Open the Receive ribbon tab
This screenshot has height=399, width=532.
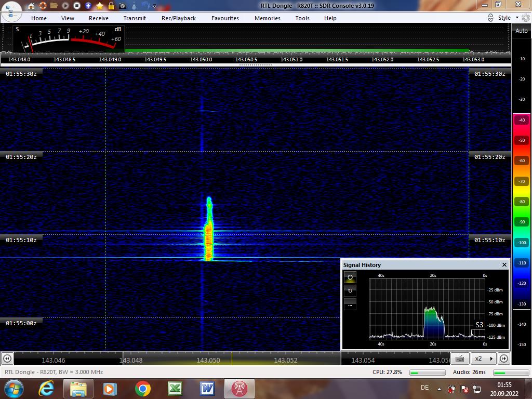click(x=99, y=18)
